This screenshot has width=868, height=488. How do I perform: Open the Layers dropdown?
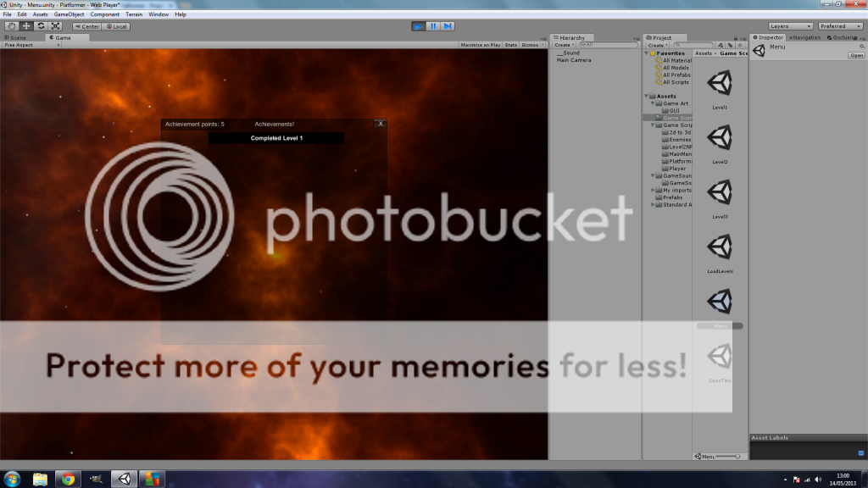pyautogui.click(x=791, y=26)
